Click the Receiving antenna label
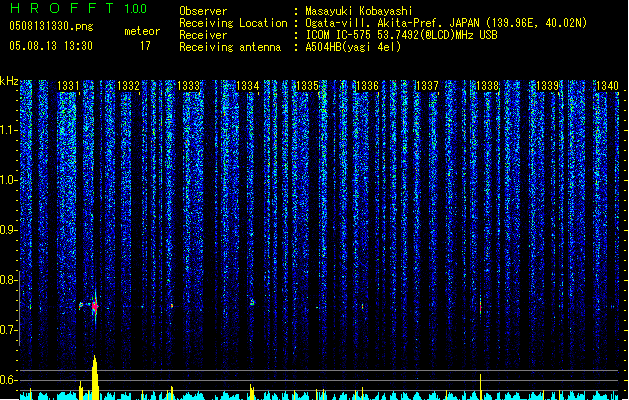 coord(230,47)
